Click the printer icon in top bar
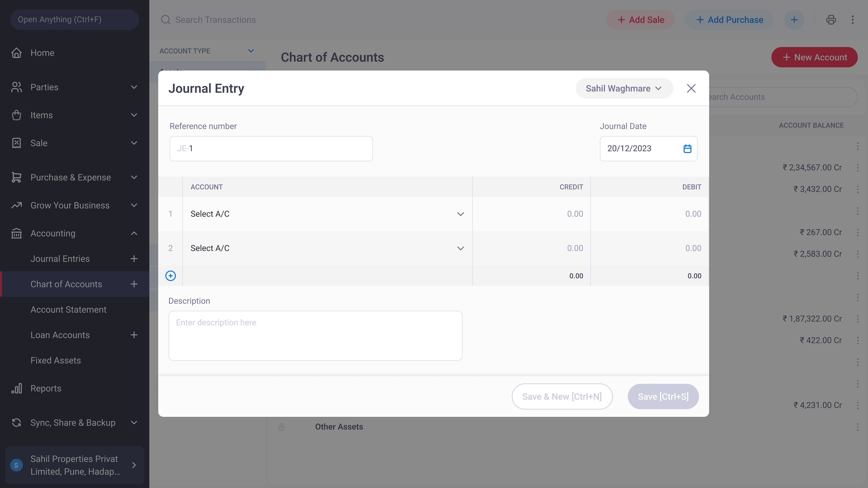Viewport: 868px width, 488px height. [x=831, y=20]
